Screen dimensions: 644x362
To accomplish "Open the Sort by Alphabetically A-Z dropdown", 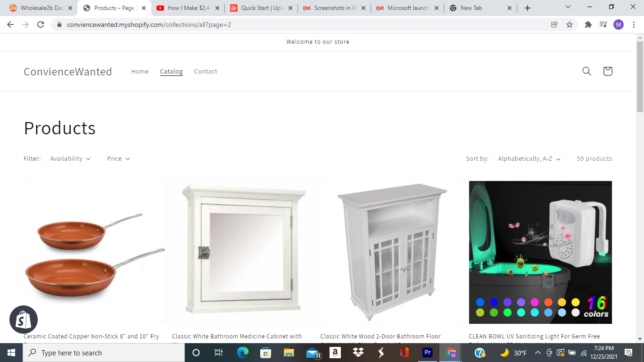I will (529, 159).
